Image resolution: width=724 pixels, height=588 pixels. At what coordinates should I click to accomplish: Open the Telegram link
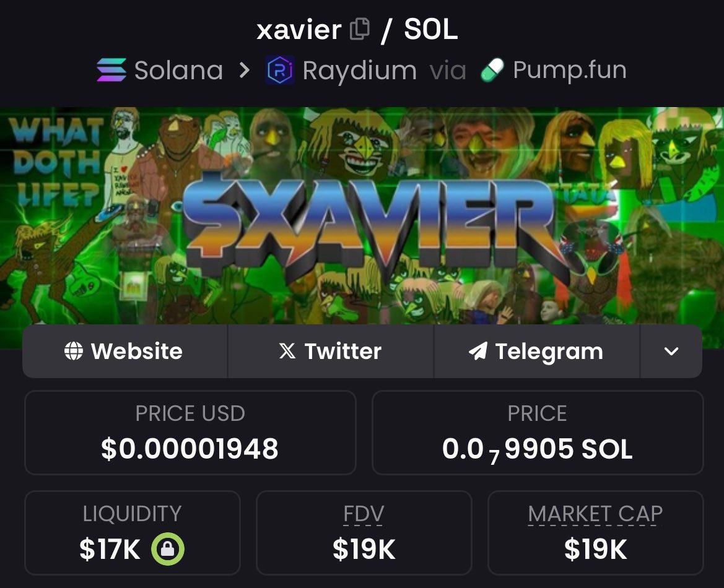pos(536,351)
